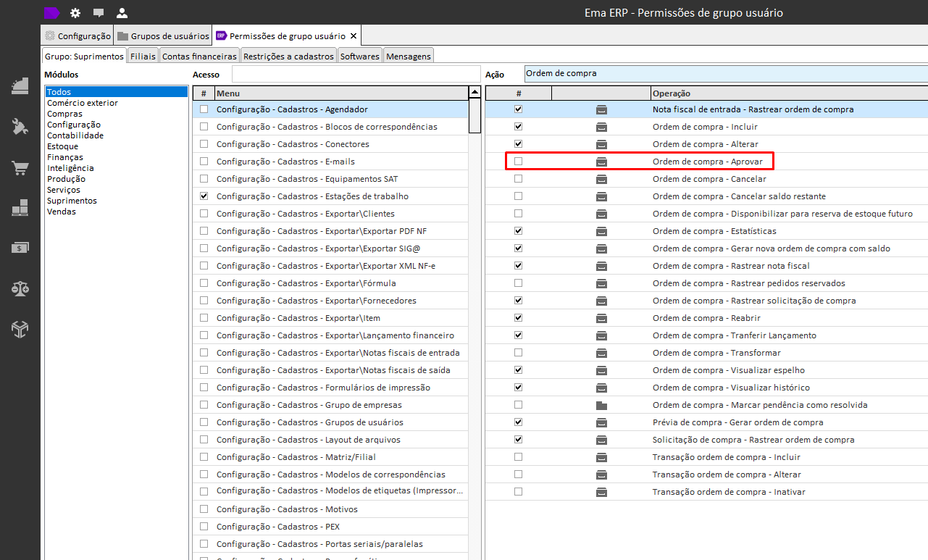Viewport: 928px width, 560px height.
Task: Switch to Grupos de usuários tab
Action: 164,35
